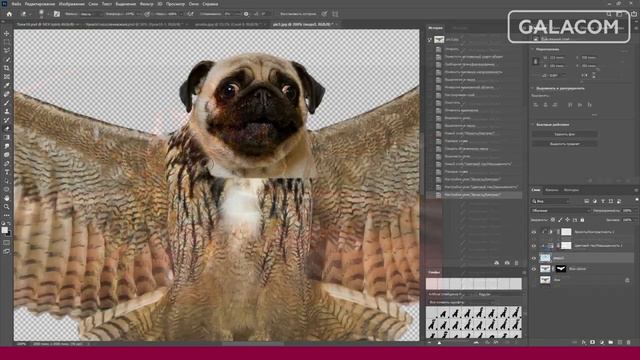Switch to the Контуры tab
Screen dimensions: 640x360
(x=571, y=190)
